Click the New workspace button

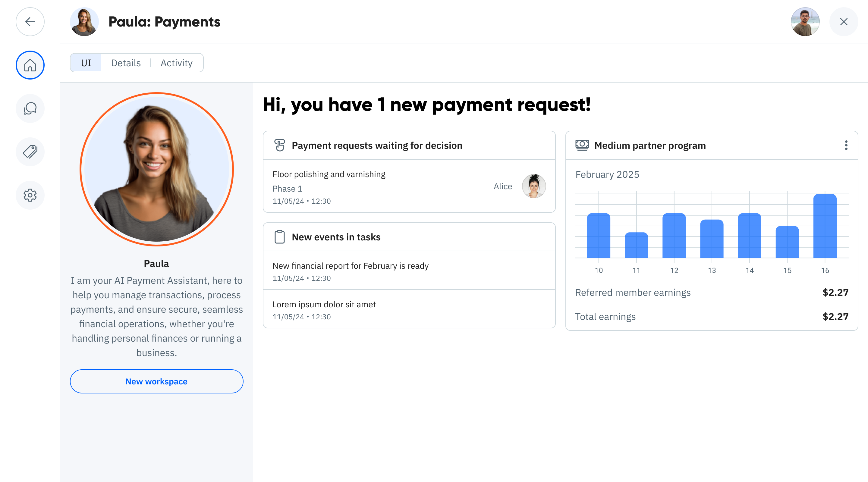pos(156,381)
